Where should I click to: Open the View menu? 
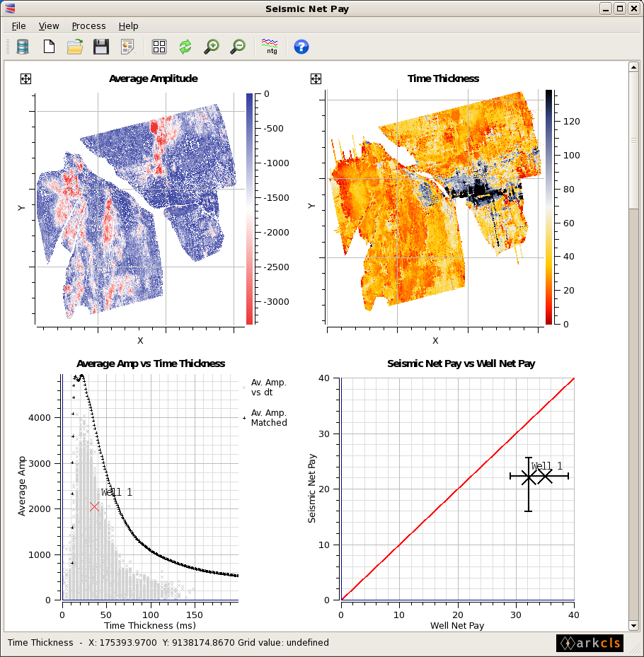(x=49, y=25)
